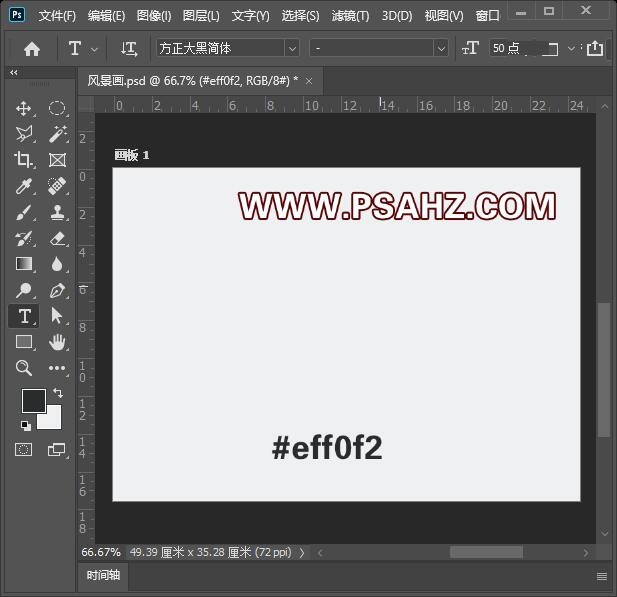The image size is (617, 597).
Task: Click the 时间轴 panel tab
Action: pos(103,576)
